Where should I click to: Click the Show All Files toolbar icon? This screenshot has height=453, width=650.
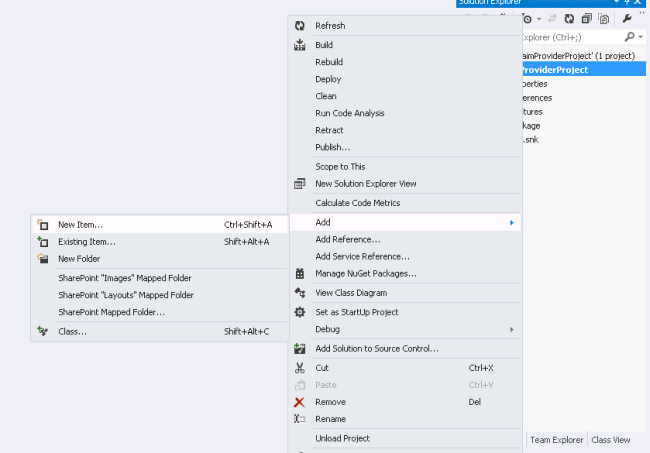click(603, 18)
